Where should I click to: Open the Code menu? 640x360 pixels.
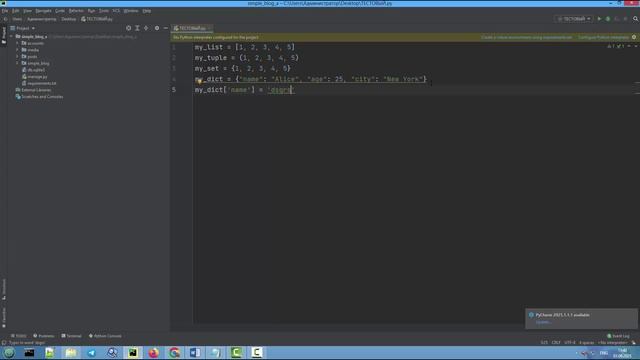60,11
